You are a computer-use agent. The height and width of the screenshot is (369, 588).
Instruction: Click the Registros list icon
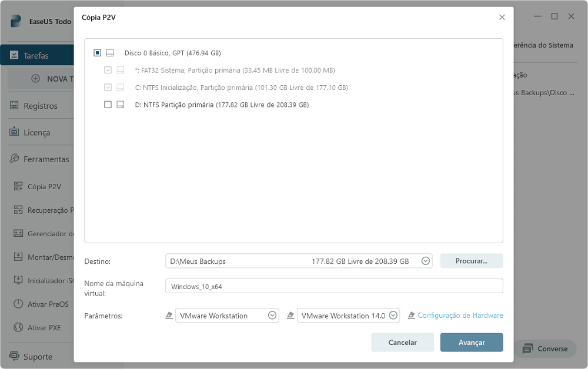(x=14, y=106)
